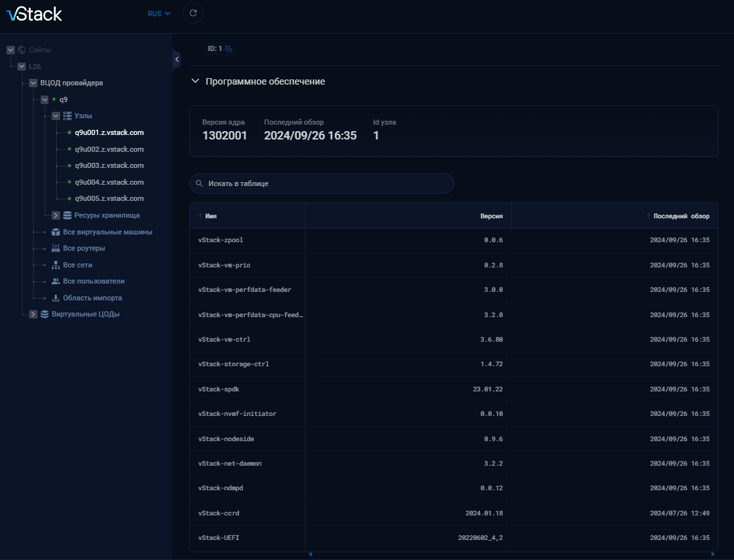
Task: Select the vStack-net-daemon row name
Action: pos(230,464)
